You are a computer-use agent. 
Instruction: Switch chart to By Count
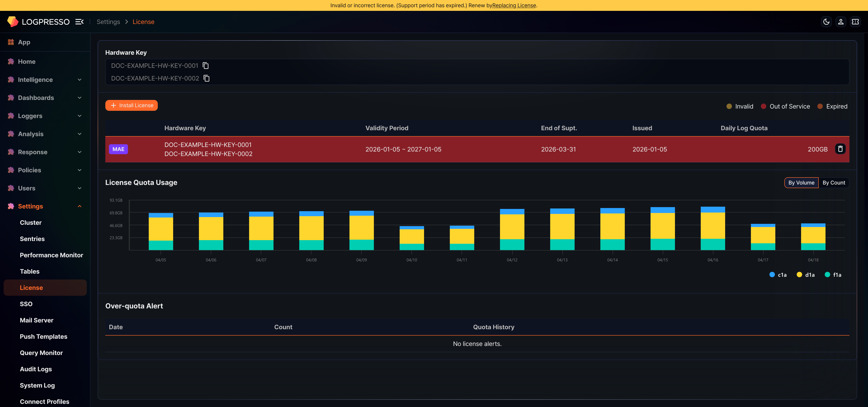pyautogui.click(x=834, y=183)
